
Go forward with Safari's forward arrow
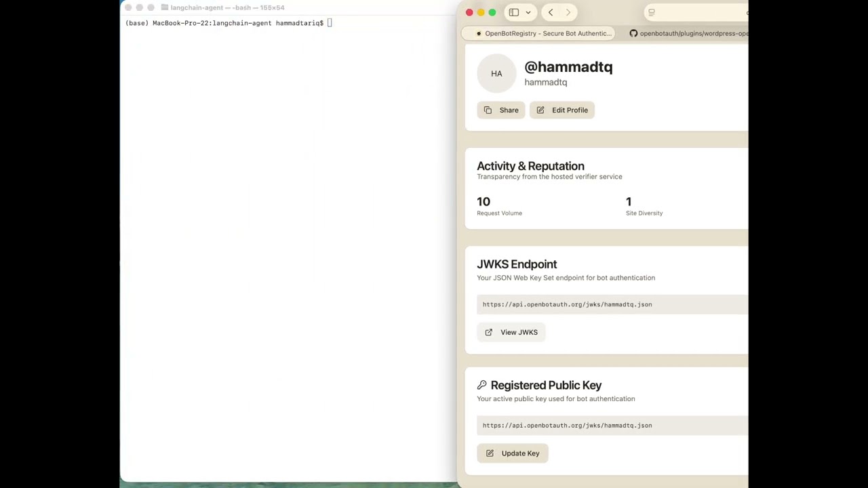pos(568,12)
